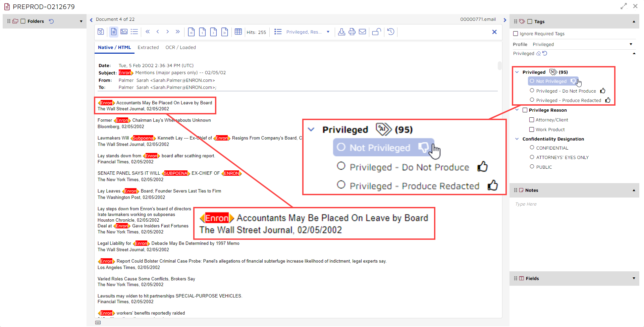Switch to the Extracted tab
Screen dimensions: 644x327
click(148, 48)
